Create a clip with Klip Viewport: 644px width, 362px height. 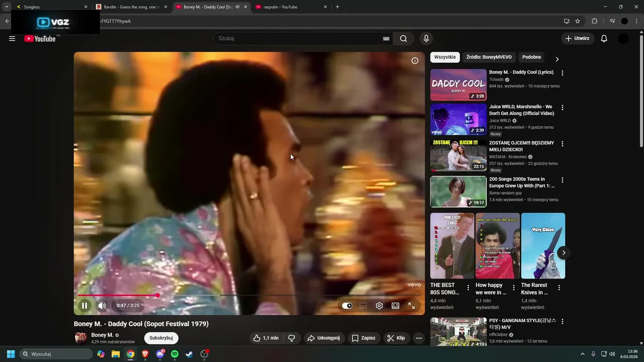point(396,338)
